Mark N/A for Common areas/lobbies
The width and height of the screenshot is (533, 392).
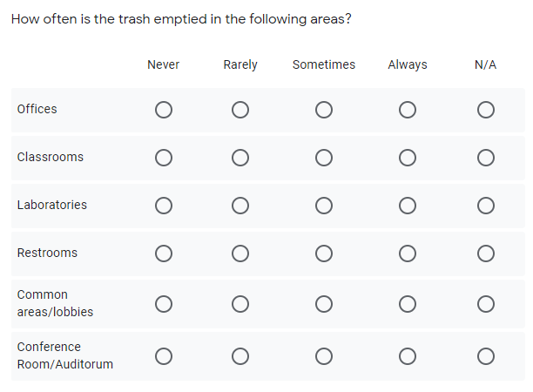486,304
